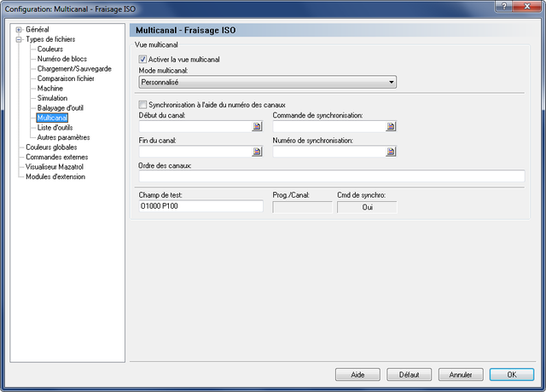This screenshot has height=392, width=546.
Task: Select the Types de fichiers label
Action: coord(50,39)
